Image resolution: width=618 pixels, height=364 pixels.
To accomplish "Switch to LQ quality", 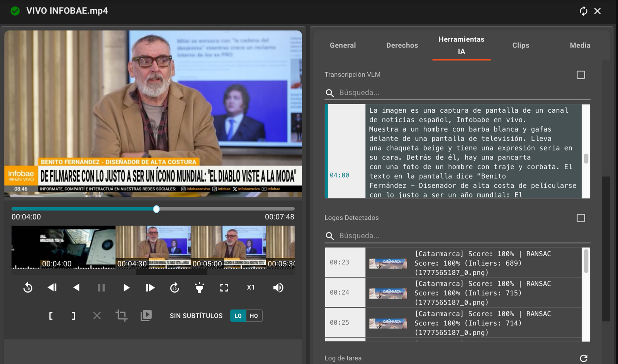I will click(x=238, y=316).
